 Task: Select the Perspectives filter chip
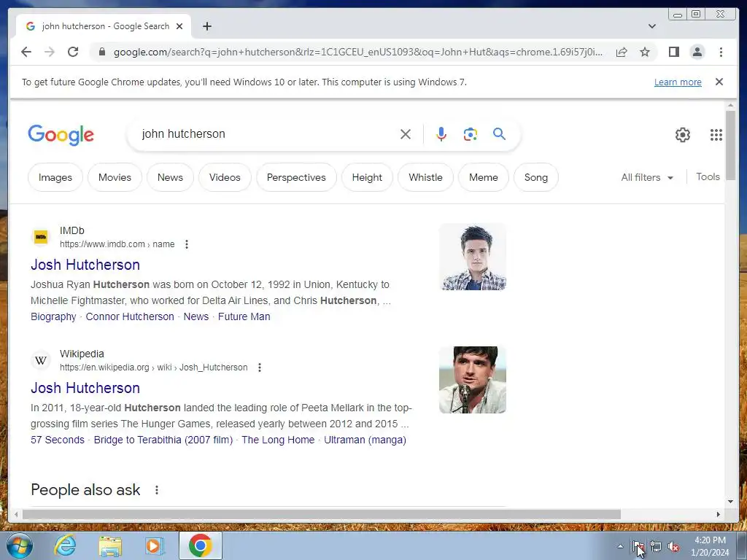point(296,177)
